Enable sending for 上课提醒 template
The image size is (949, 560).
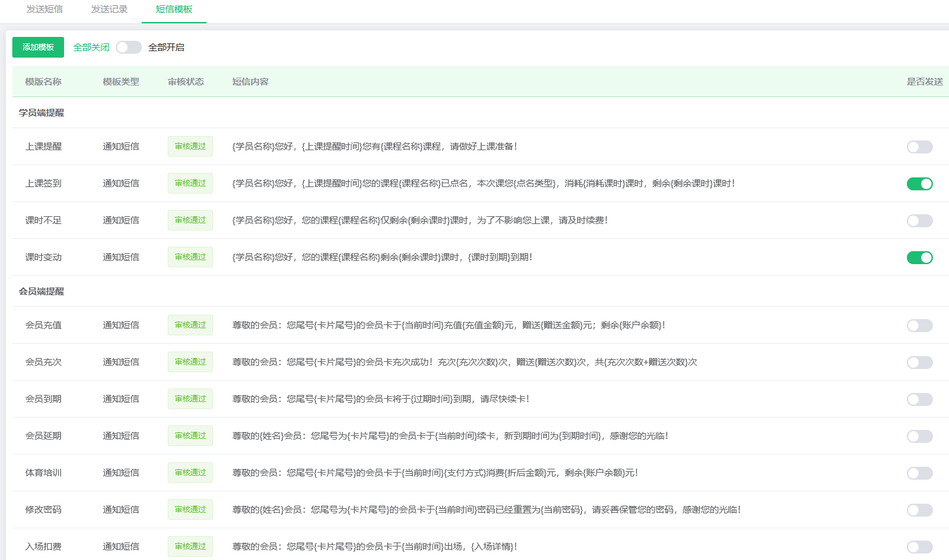click(919, 146)
